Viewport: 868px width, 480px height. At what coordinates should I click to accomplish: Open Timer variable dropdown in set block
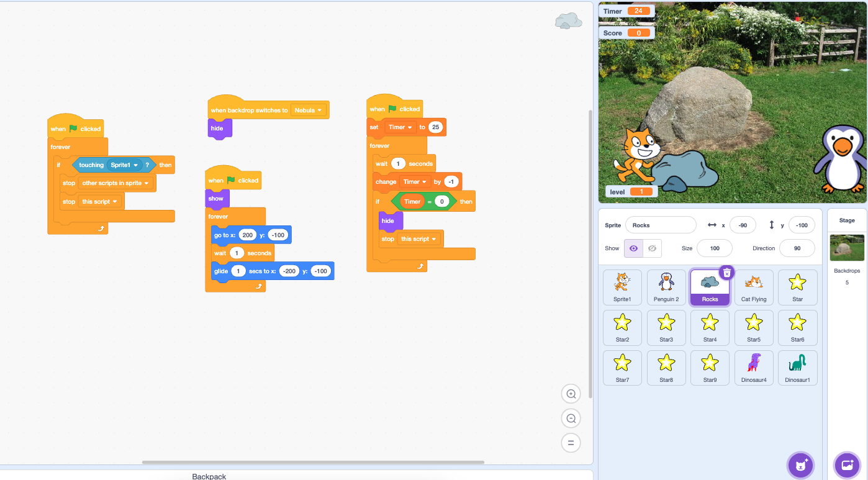(x=400, y=127)
